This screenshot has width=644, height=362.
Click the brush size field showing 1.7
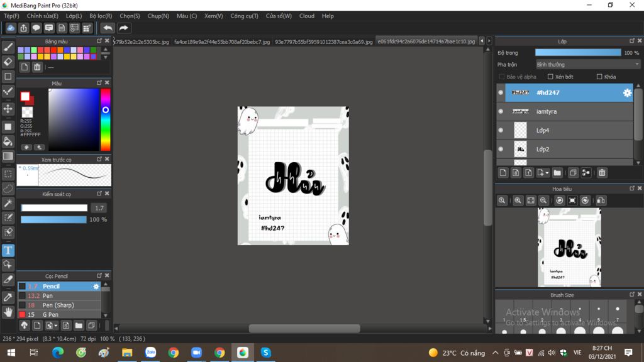click(x=99, y=208)
